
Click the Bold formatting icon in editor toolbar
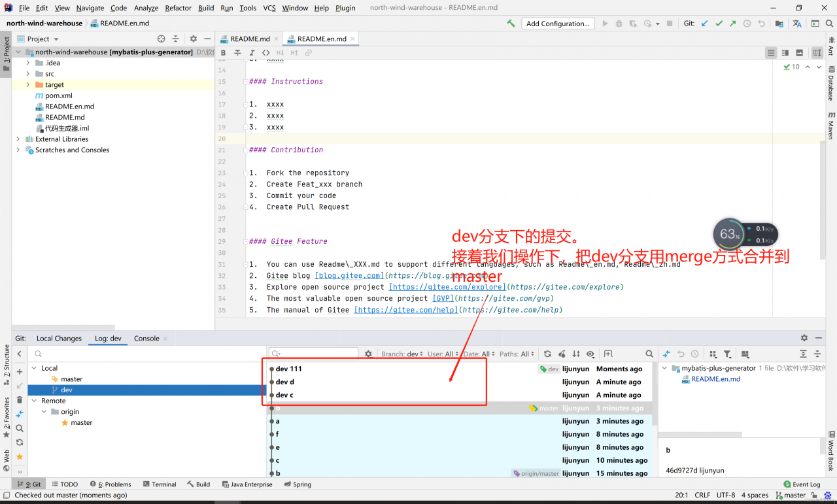pyautogui.click(x=224, y=53)
